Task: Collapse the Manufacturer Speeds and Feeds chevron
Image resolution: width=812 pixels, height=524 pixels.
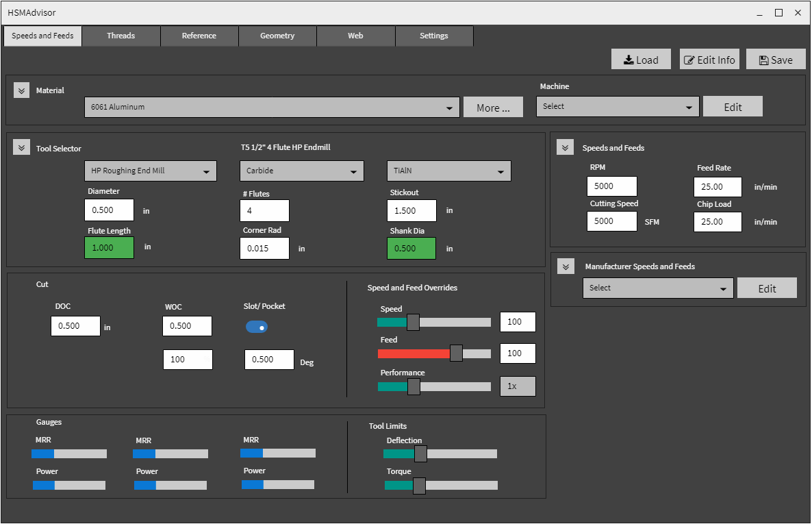Action: (x=566, y=266)
